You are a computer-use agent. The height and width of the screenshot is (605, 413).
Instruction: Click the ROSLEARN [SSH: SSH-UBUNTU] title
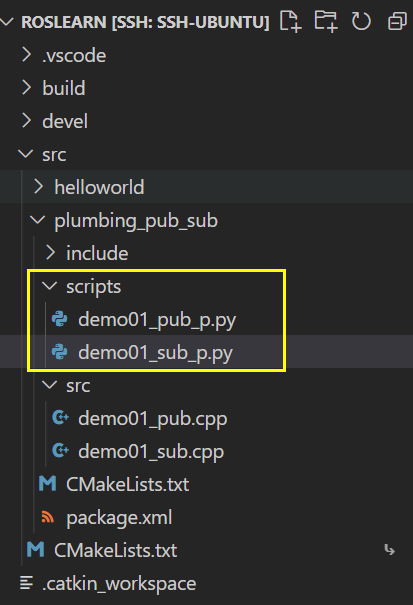pyautogui.click(x=145, y=22)
